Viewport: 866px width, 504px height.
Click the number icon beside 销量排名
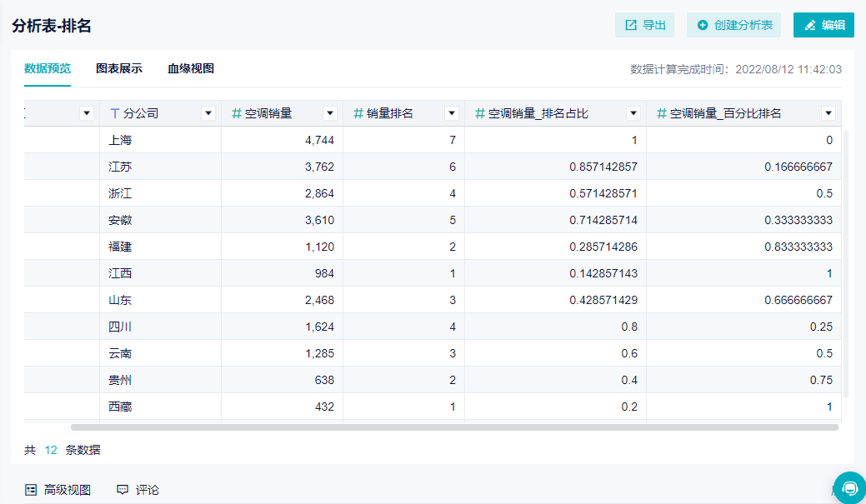[x=358, y=113]
